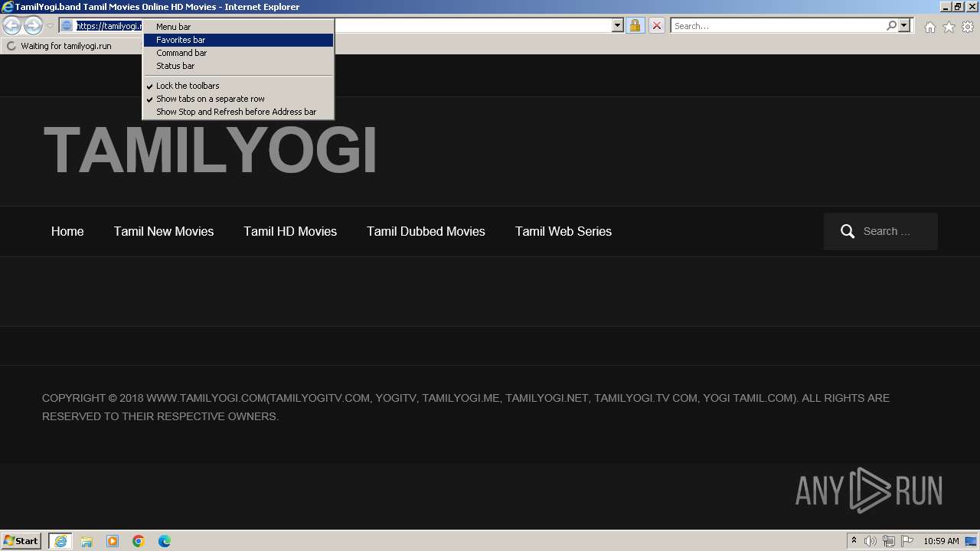Enable the Command bar option

[x=238, y=53]
